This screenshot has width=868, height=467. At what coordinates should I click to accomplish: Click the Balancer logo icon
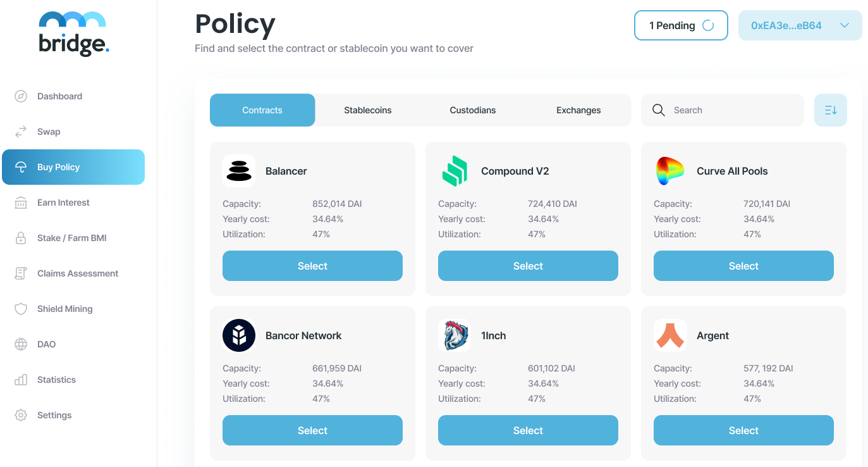[x=239, y=171]
